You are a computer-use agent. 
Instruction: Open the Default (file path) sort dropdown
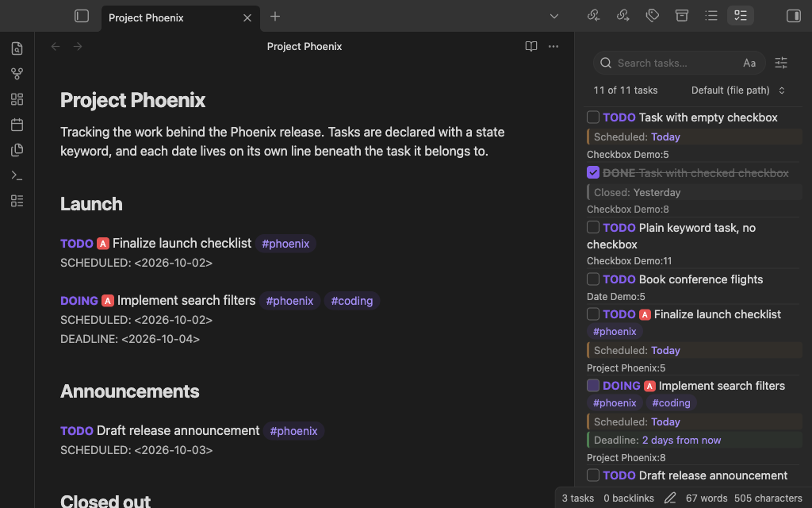pos(738,90)
